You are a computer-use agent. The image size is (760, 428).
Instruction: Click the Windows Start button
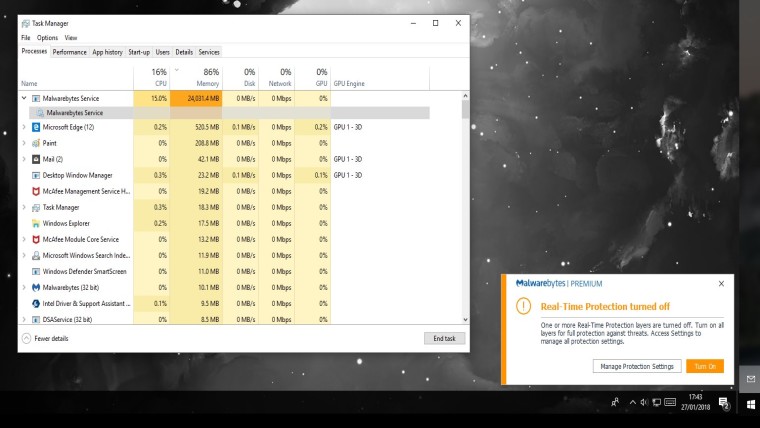point(751,404)
